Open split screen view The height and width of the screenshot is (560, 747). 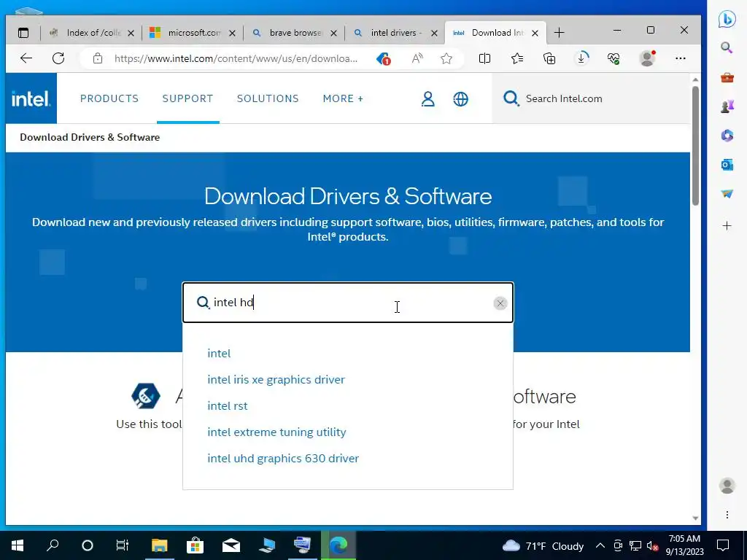[x=484, y=58]
